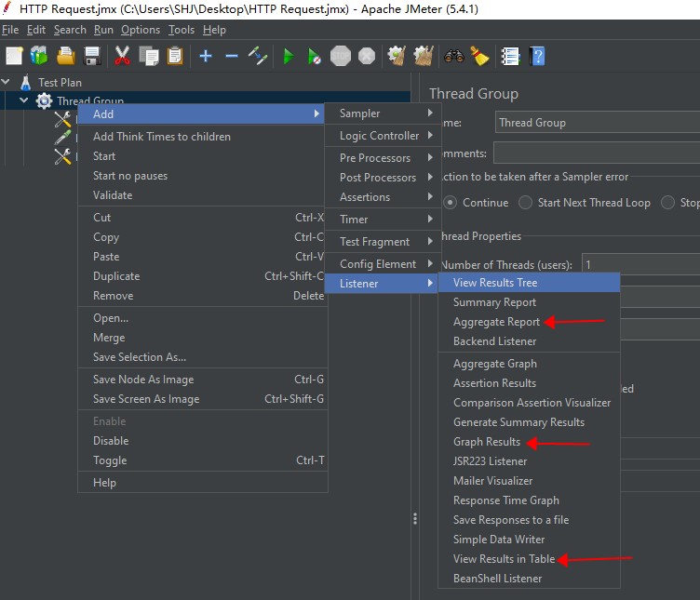Expand the Test Fragment submenu

click(x=383, y=242)
